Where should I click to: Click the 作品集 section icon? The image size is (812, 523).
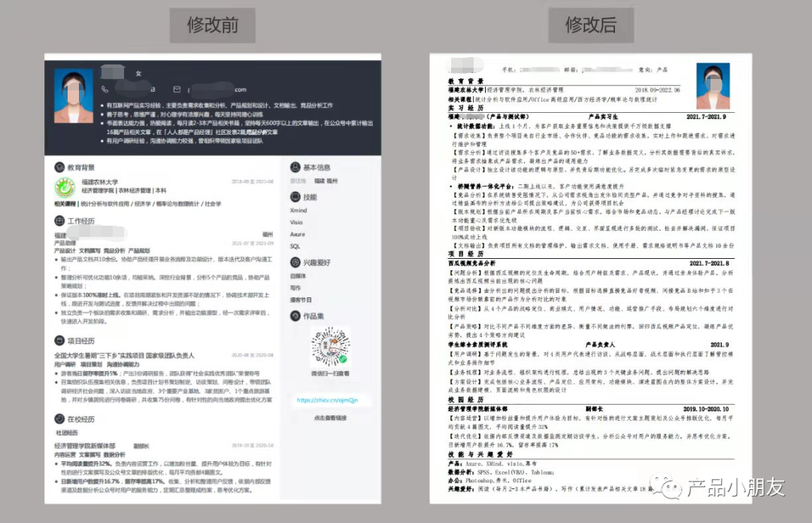[x=295, y=316]
